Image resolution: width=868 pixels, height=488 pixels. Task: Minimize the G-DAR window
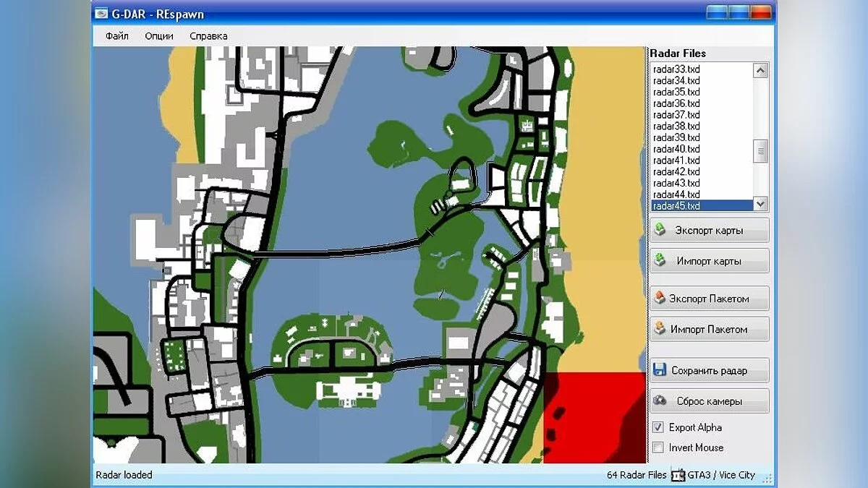[716, 12]
